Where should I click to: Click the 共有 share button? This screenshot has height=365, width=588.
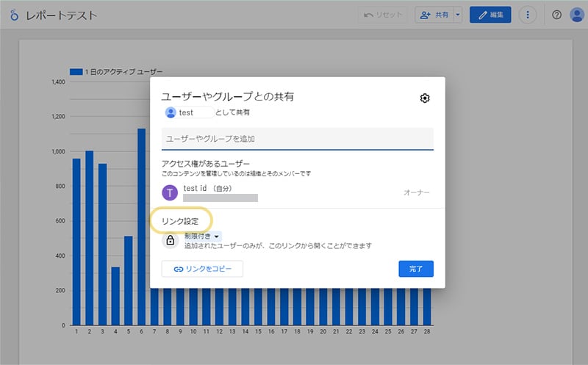[434, 15]
